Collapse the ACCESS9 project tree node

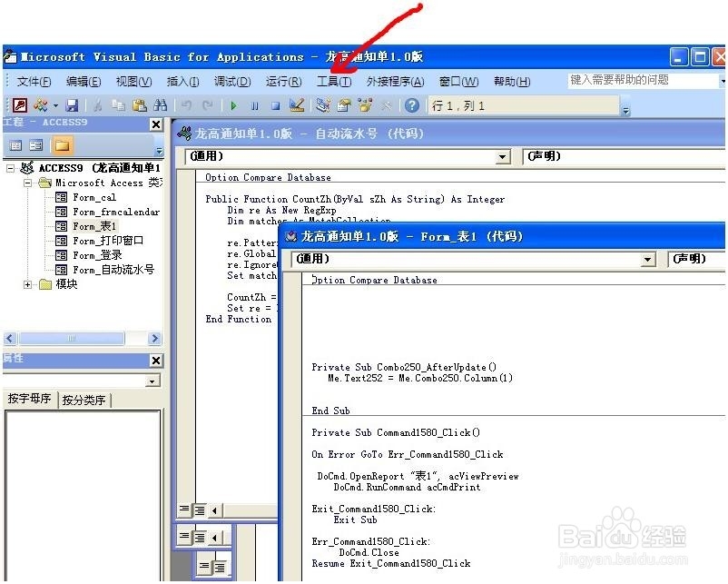coord(10,168)
